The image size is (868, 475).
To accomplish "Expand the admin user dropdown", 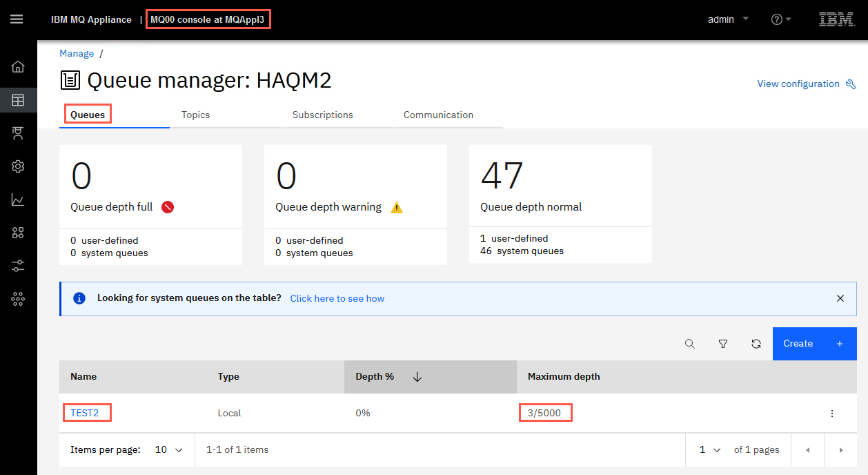I will [x=728, y=19].
